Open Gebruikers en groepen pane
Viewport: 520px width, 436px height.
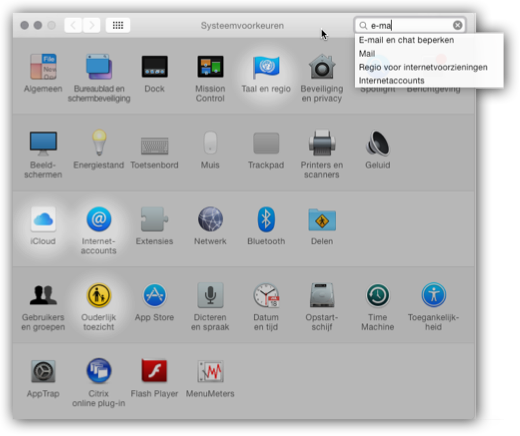(x=43, y=295)
